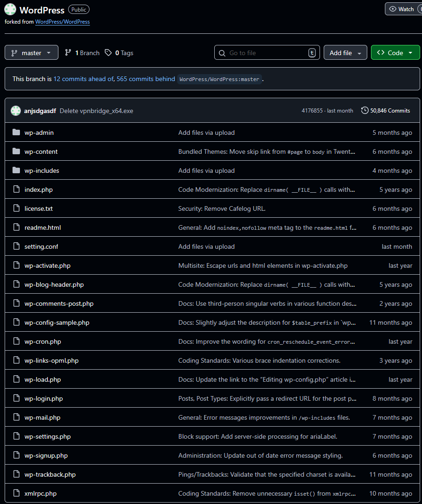The image size is (422, 504).
Task: Click the file icon beside wp-login.php
Action: point(16,398)
